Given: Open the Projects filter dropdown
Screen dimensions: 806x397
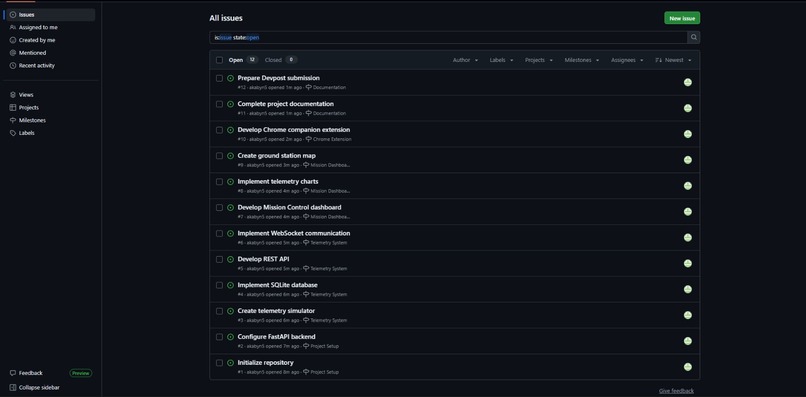Looking at the screenshot, I should tap(539, 60).
